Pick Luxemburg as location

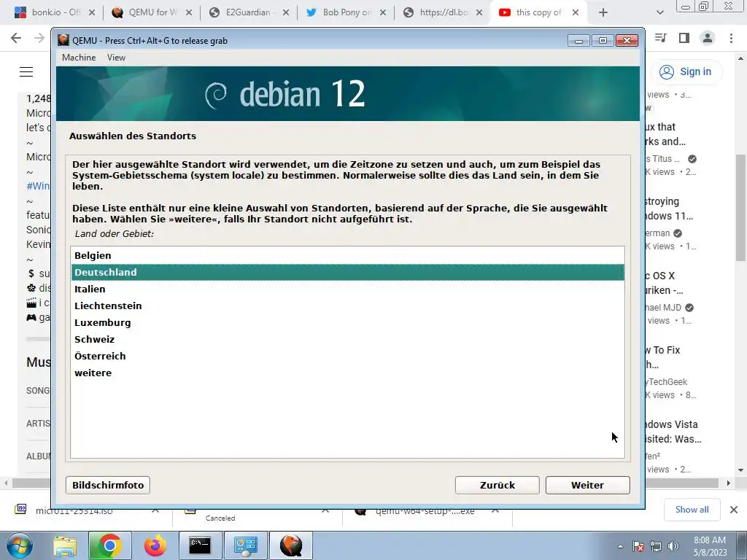(347, 322)
